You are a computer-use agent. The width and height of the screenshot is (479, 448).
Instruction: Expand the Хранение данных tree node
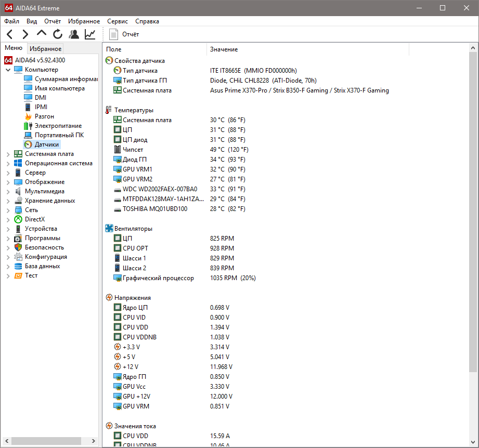[x=8, y=201]
